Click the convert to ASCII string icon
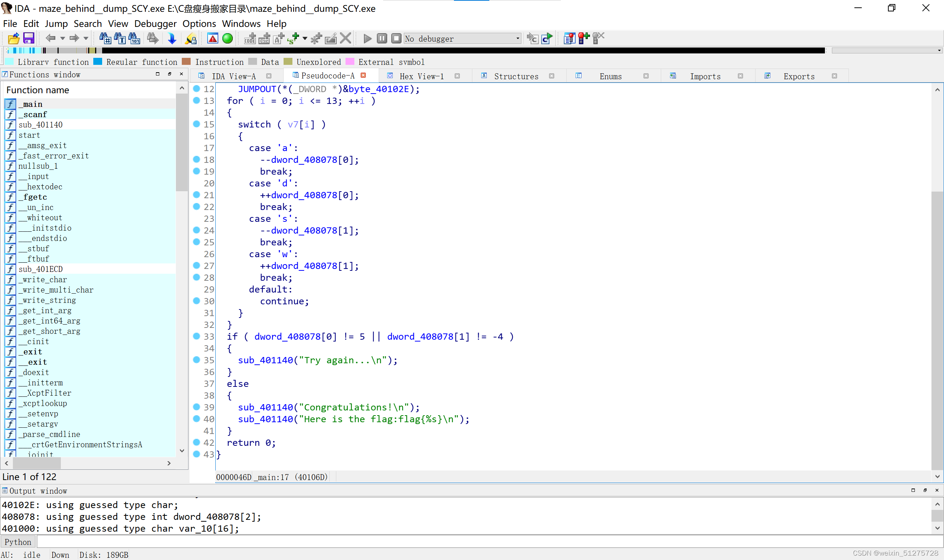 coord(279,38)
